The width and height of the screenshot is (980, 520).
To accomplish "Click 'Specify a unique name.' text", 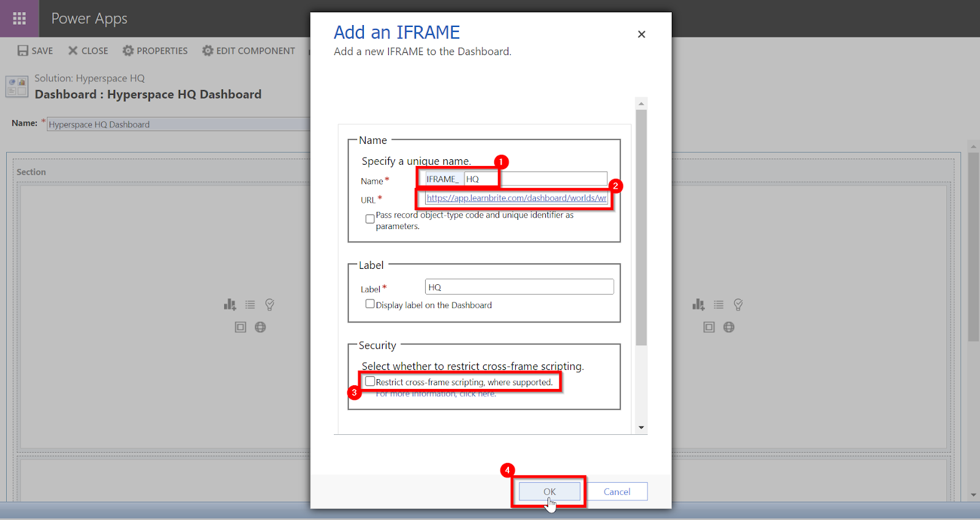I will click(x=417, y=161).
